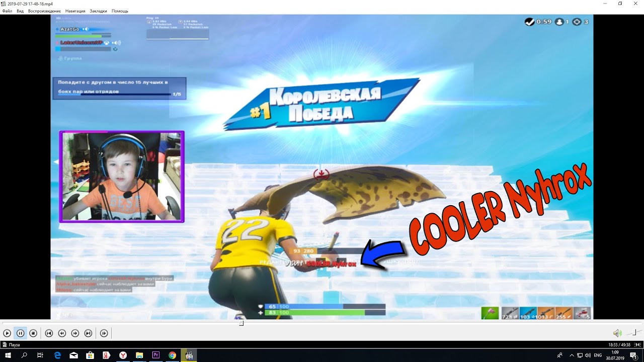
Task: Click the seek bar position handle
Action: [242, 323]
